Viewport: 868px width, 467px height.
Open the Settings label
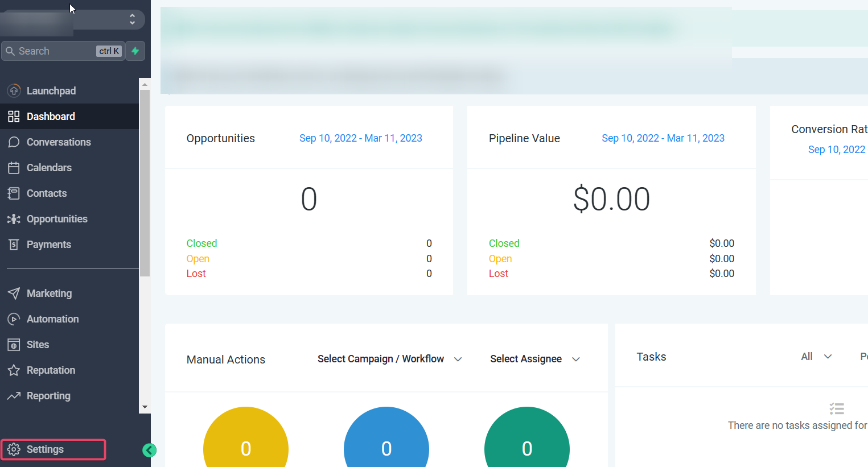tap(45, 449)
